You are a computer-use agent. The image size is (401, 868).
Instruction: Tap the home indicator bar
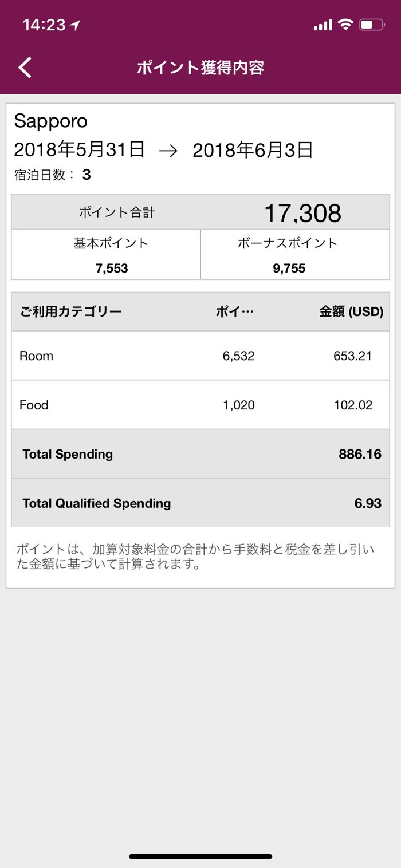[x=200, y=857]
